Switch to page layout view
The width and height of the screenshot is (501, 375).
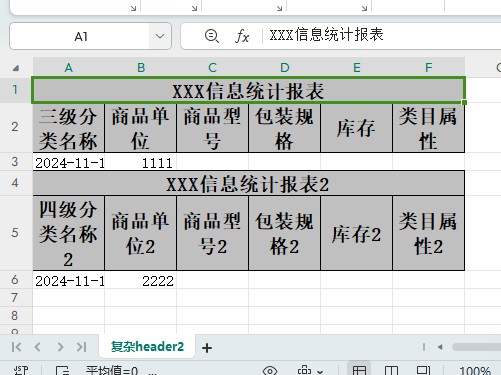coord(391,370)
